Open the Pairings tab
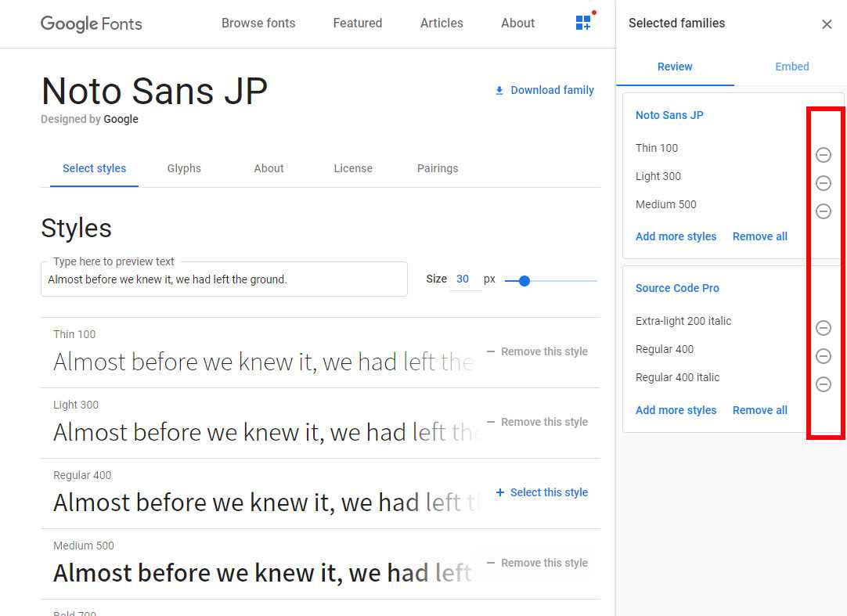Screen dimensions: 847x616 coord(438,168)
